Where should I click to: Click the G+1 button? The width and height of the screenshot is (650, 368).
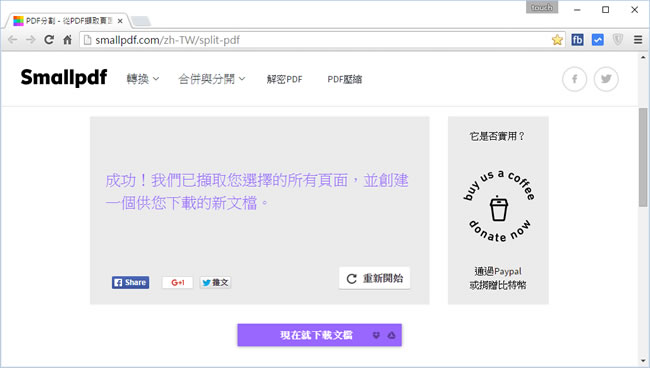click(177, 283)
